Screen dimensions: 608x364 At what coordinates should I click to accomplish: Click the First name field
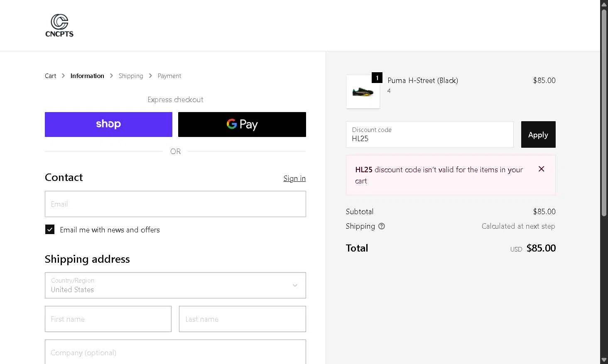108,319
